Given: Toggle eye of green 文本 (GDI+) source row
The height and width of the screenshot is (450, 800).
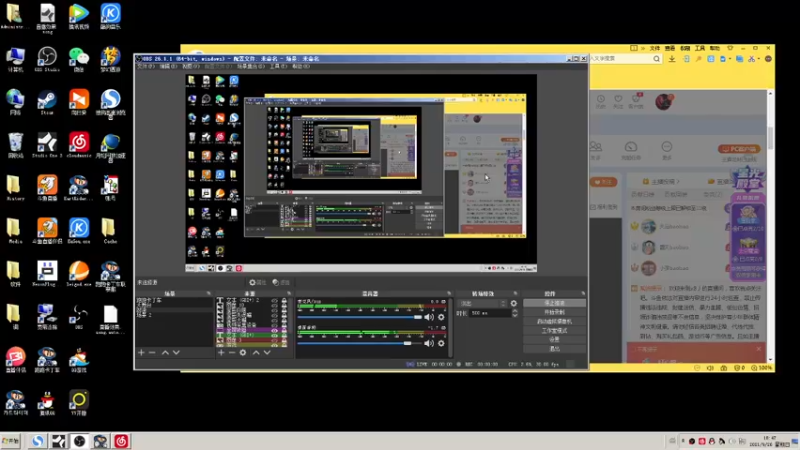Looking at the screenshot, I should (x=274, y=335).
